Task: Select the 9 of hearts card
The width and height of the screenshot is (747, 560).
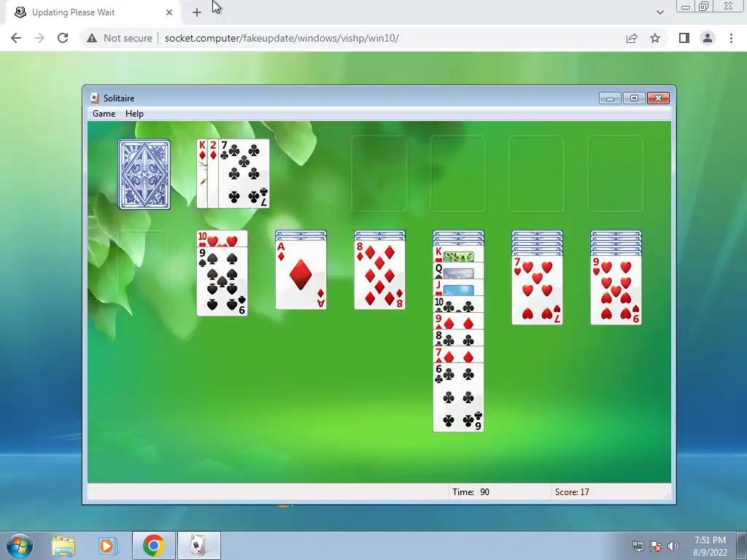Action: pos(616,290)
